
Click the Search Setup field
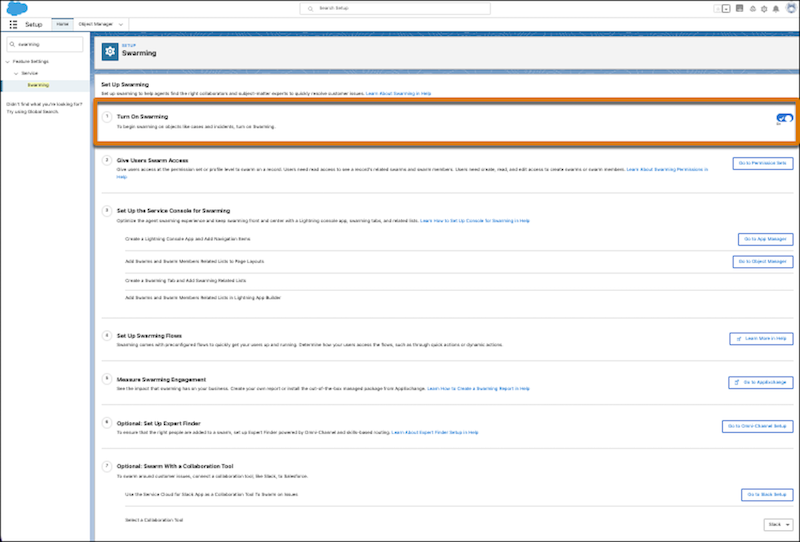point(395,9)
